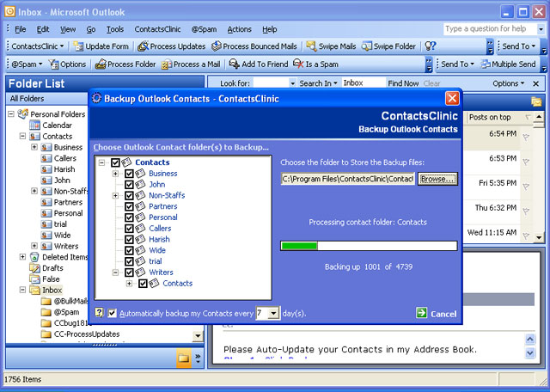The height and width of the screenshot is (392, 550).
Task: Open the Search In dropdown
Action: pyautogui.click(x=318, y=83)
